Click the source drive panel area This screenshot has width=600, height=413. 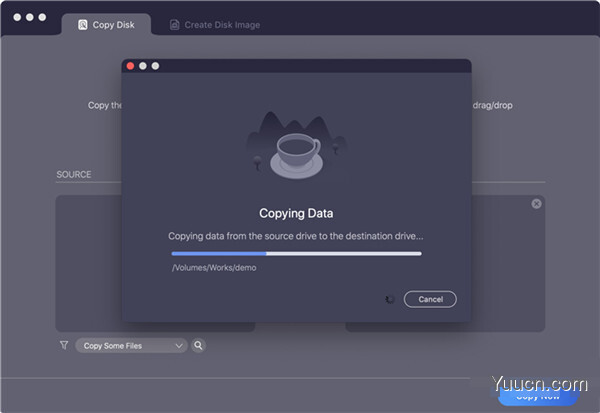[89, 263]
